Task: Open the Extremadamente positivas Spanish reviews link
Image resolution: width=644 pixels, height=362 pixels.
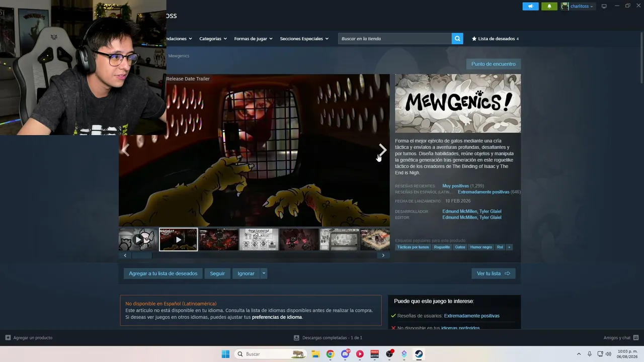Action: (x=484, y=192)
